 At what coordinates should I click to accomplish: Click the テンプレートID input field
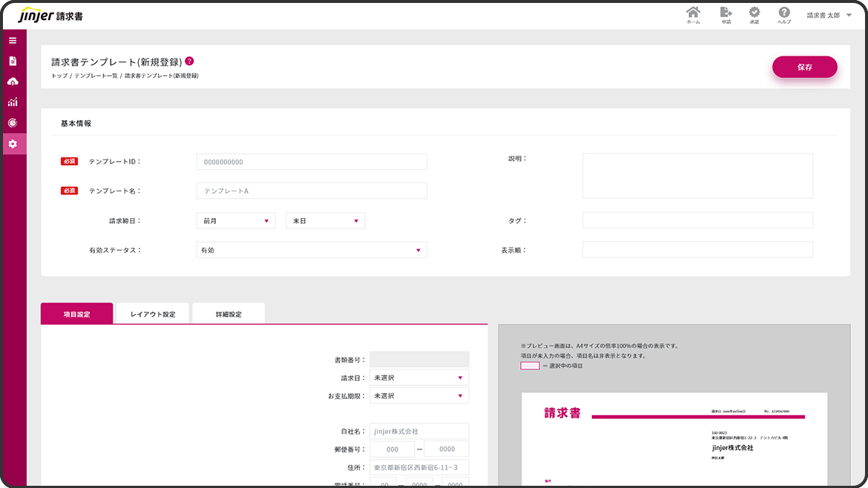tap(312, 162)
